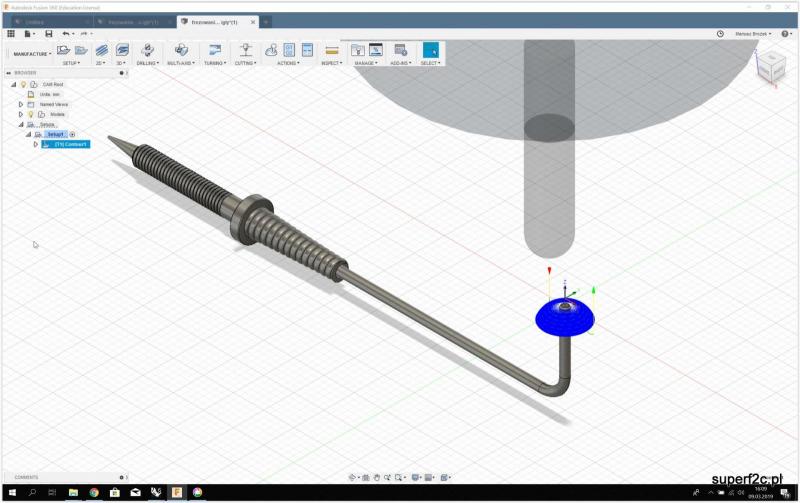Activate the radio button next to Setup1
The image size is (800, 503).
point(72,134)
